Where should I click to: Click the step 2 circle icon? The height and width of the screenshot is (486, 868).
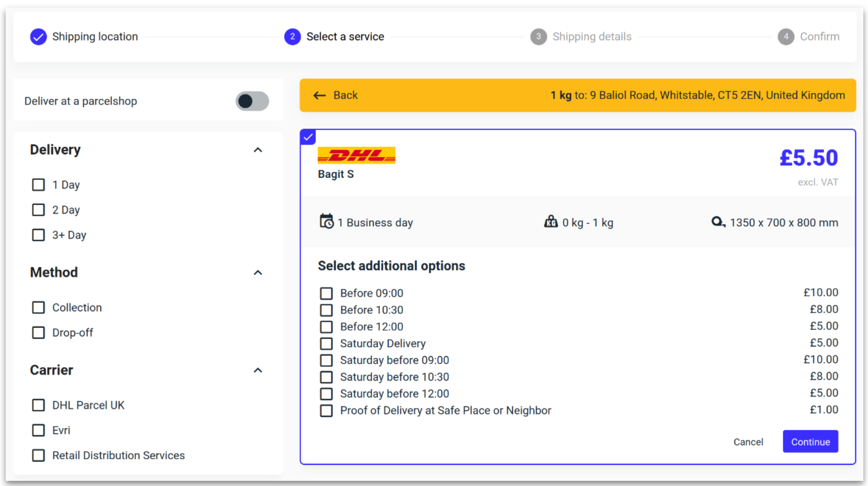pyautogui.click(x=293, y=37)
